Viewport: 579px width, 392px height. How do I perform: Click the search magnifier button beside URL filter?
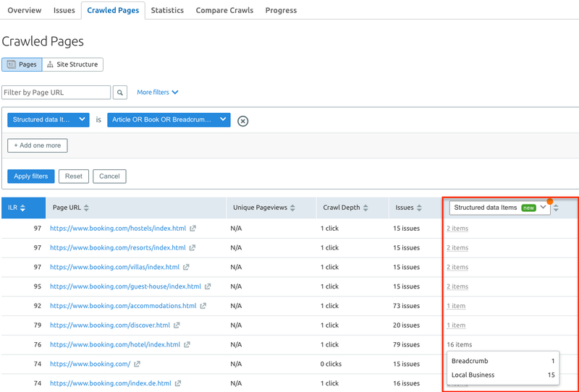pos(120,93)
